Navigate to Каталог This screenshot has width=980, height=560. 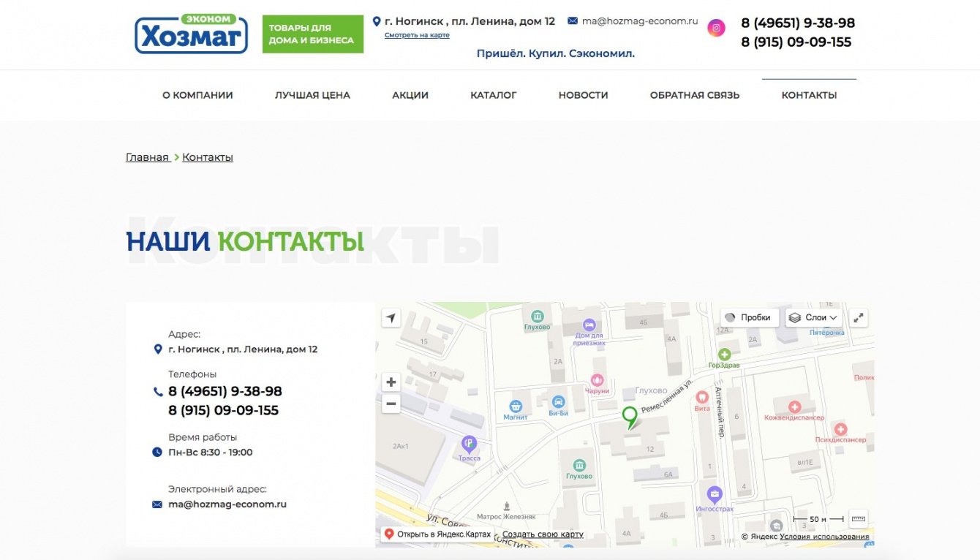click(494, 95)
